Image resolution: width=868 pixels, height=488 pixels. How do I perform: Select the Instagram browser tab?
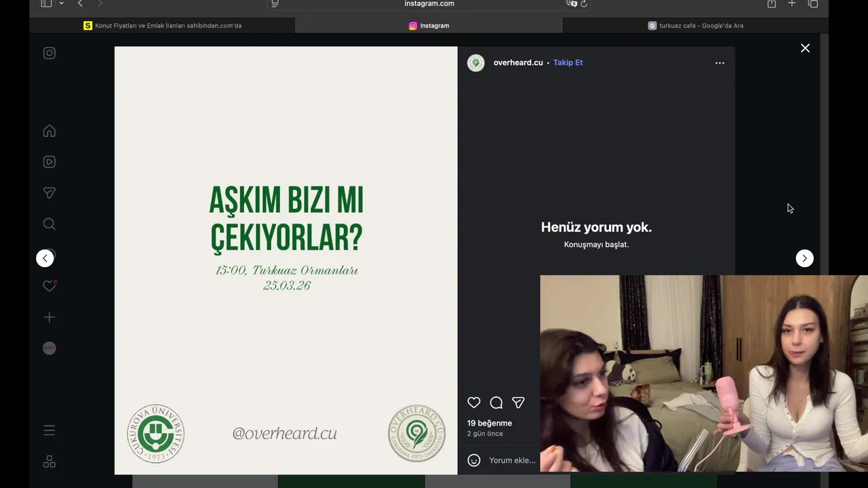pos(429,26)
